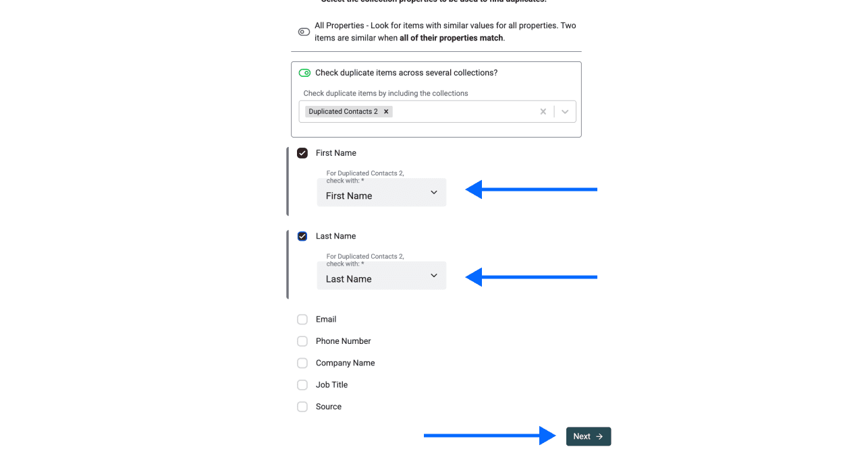Uncheck the Last Name checkbox
The image size is (868, 472).
click(x=302, y=236)
